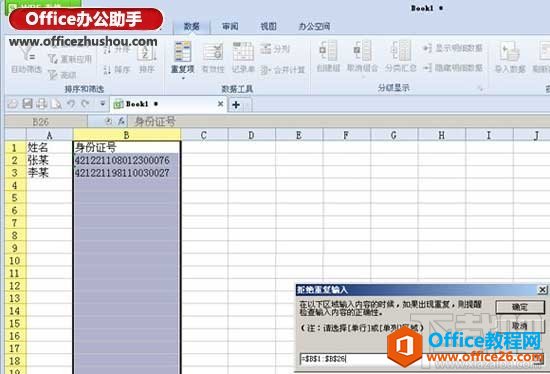Viewport: 550px width, 374px height.
Task: Open the 办公空间 ribbon tab
Action: click(314, 26)
